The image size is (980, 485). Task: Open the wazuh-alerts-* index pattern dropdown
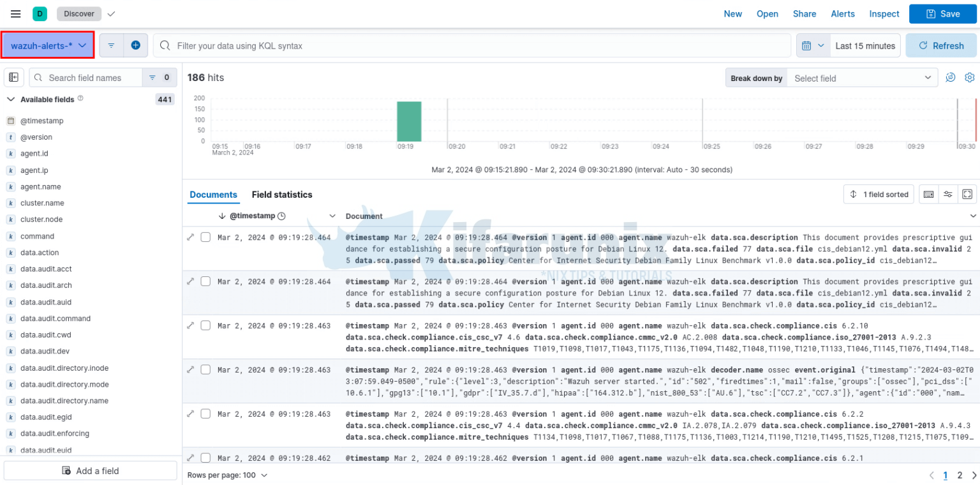coord(47,45)
